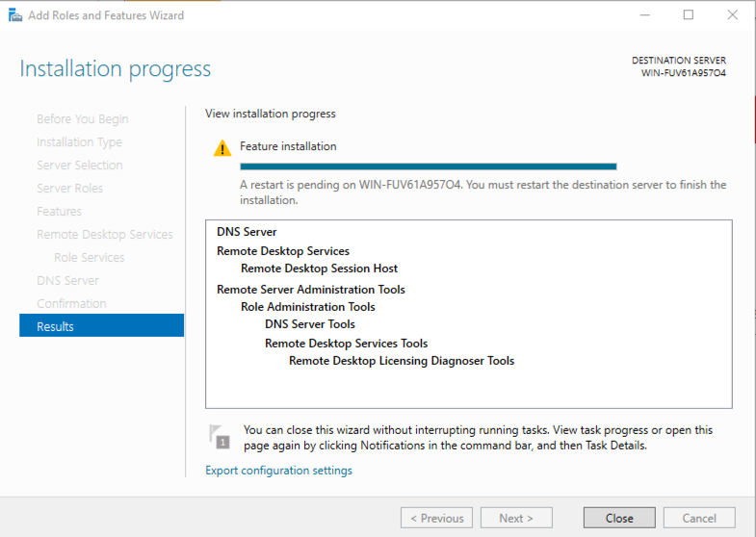Click the feature installation progress bar
The width and height of the screenshot is (756, 537).
(429, 166)
